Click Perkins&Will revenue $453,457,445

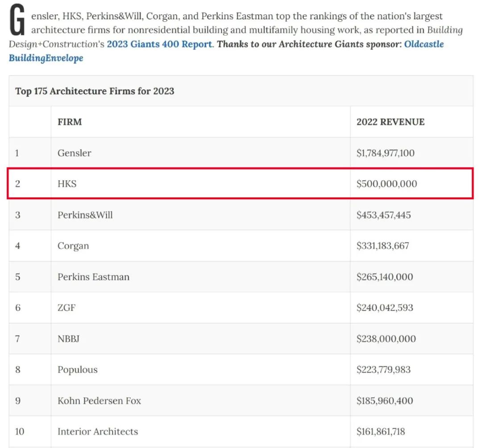[x=384, y=215]
